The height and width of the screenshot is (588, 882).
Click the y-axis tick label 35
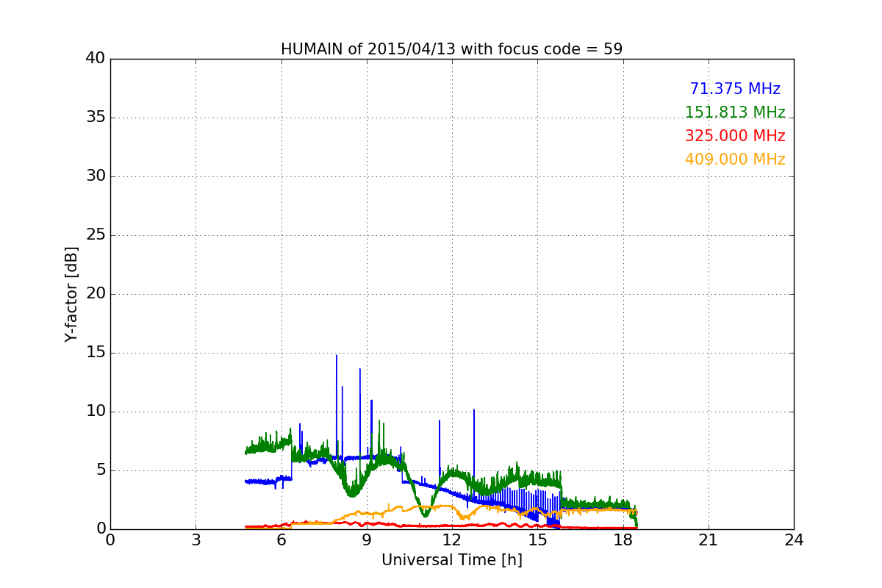(x=96, y=118)
